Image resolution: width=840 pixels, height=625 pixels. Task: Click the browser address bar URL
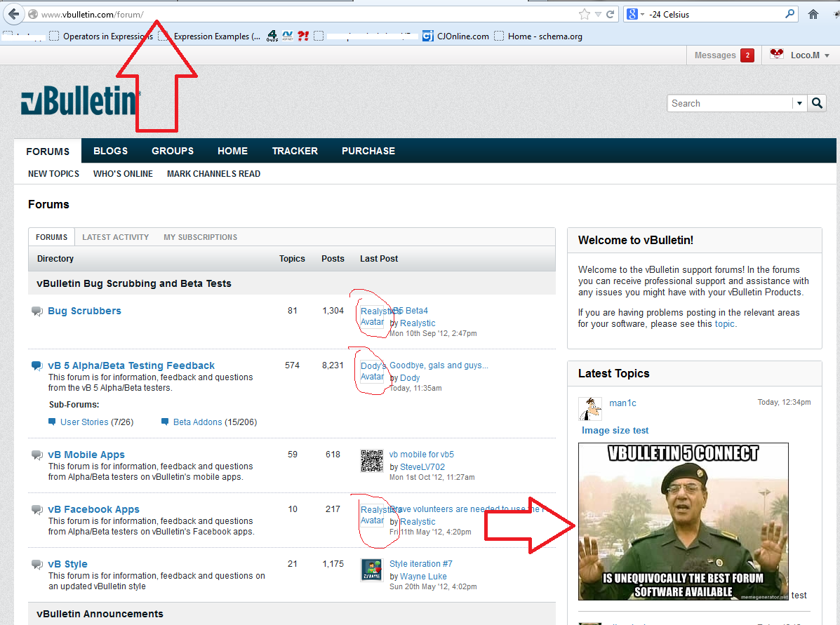(92, 15)
